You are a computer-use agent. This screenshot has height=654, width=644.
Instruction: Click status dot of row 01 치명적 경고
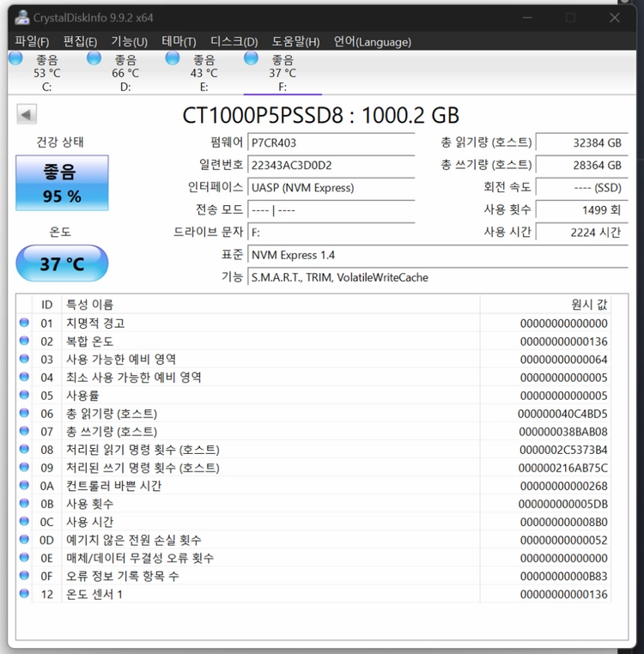[24, 323]
